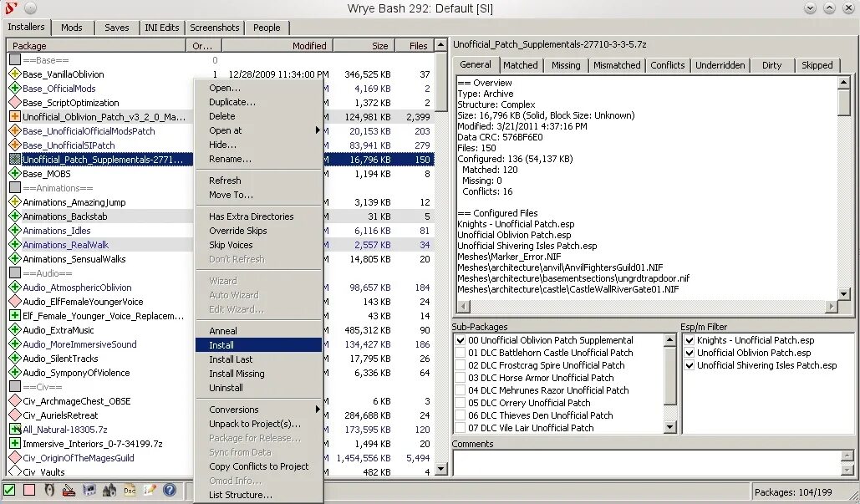Check 05 DLC Orrery Unofficial Patch
Screen dimensions: 860x504
461,403
